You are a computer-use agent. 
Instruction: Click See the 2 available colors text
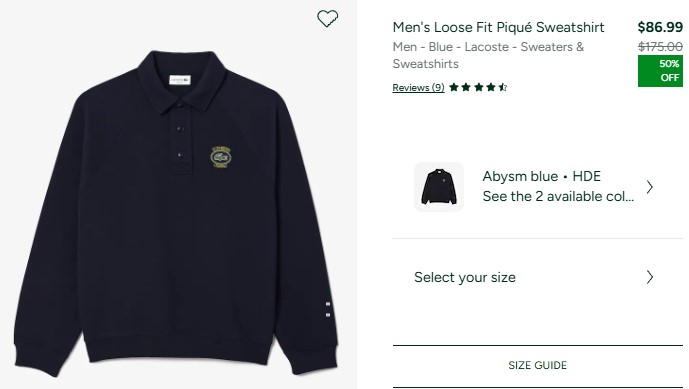[x=558, y=196]
